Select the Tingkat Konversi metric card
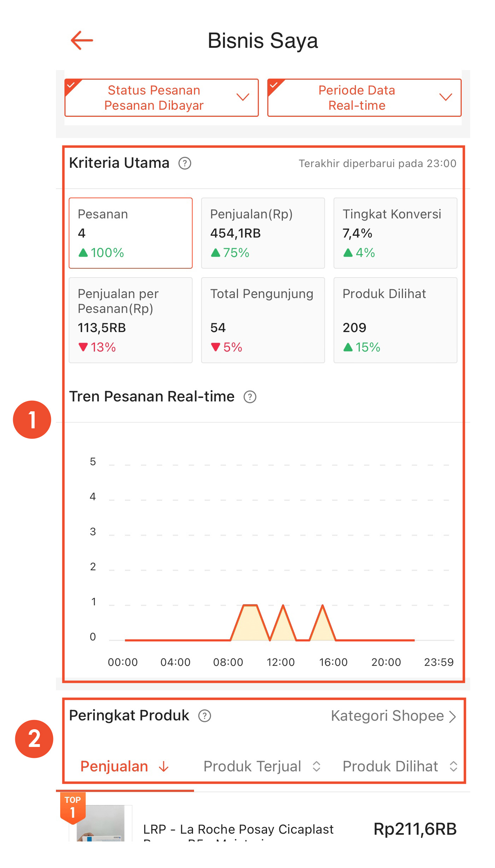Image resolution: width=495 pixels, height=868 pixels. [x=396, y=233]
